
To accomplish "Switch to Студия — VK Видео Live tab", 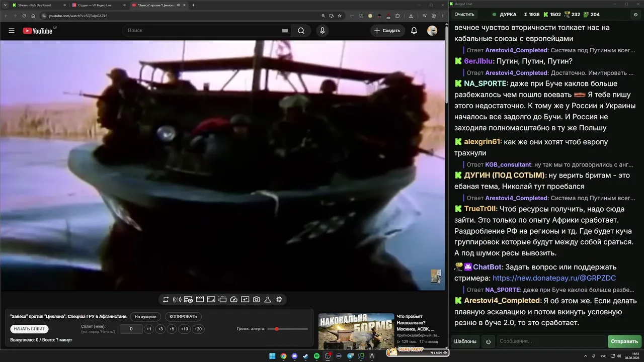I will [x=98, y=5].
